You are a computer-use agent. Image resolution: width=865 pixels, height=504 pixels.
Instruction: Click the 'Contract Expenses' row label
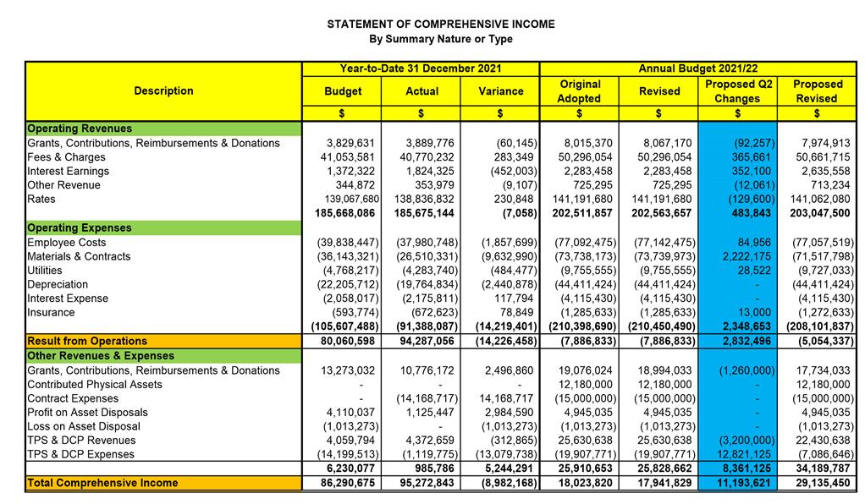tap(73, 398)
